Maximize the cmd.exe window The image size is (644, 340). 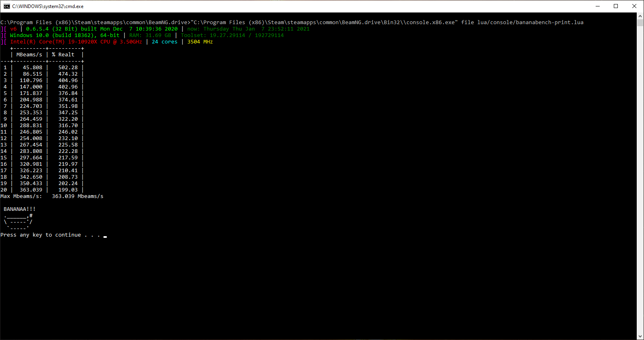(x=616, y=6)
